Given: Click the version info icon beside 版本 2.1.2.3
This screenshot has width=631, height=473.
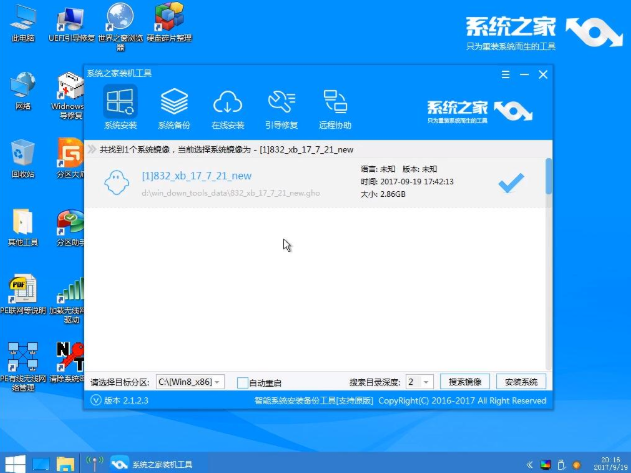Looking at the screenshot, I should pos(96,401).
